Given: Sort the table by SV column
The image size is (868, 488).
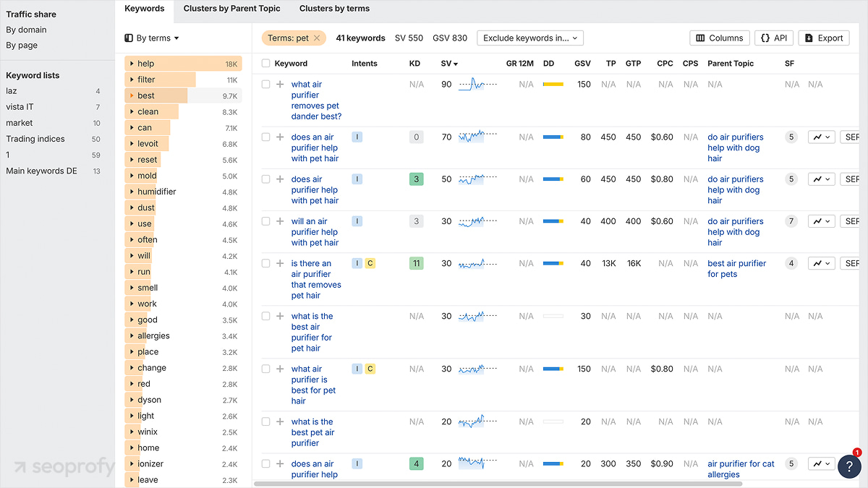Looking at the screenshot, I should click(x=449, y=64).
